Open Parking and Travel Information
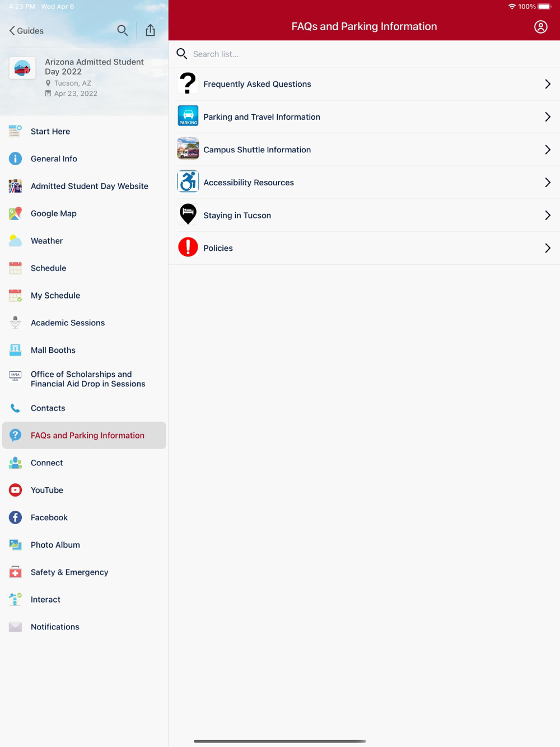 364,117
